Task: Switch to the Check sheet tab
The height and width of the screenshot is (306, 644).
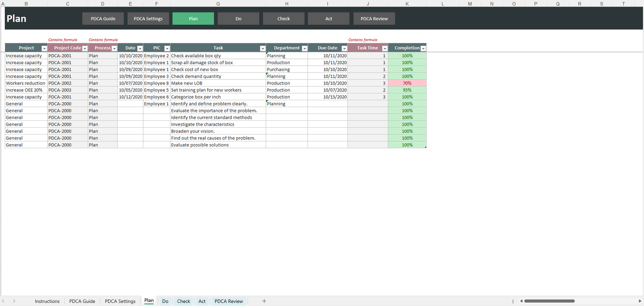Action: (x=184, y=301)
